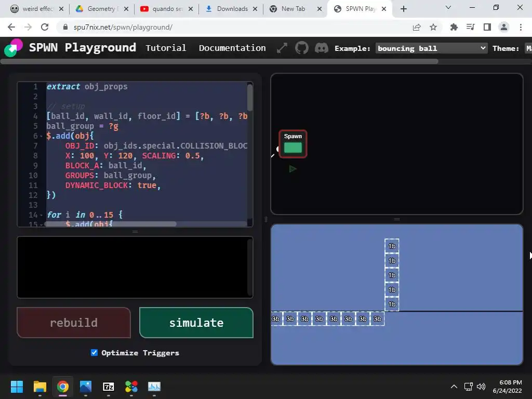The width and height of the screenshot is (532, 399).
Task: Fold the for loop at line 14
Action: point(42,215)
